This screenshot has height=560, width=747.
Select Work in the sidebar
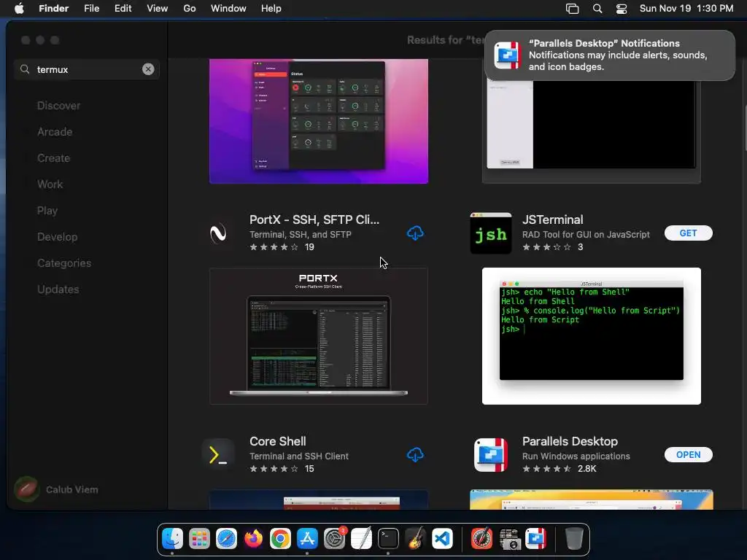50,184
